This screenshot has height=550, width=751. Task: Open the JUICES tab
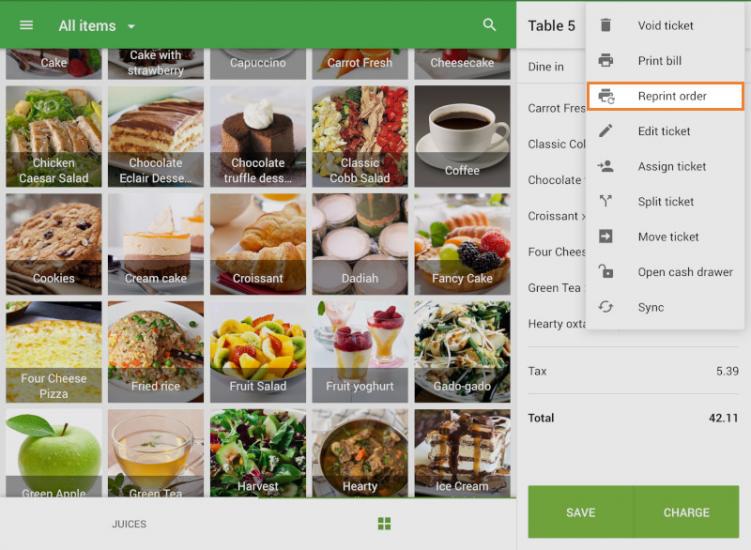(129, 524)
